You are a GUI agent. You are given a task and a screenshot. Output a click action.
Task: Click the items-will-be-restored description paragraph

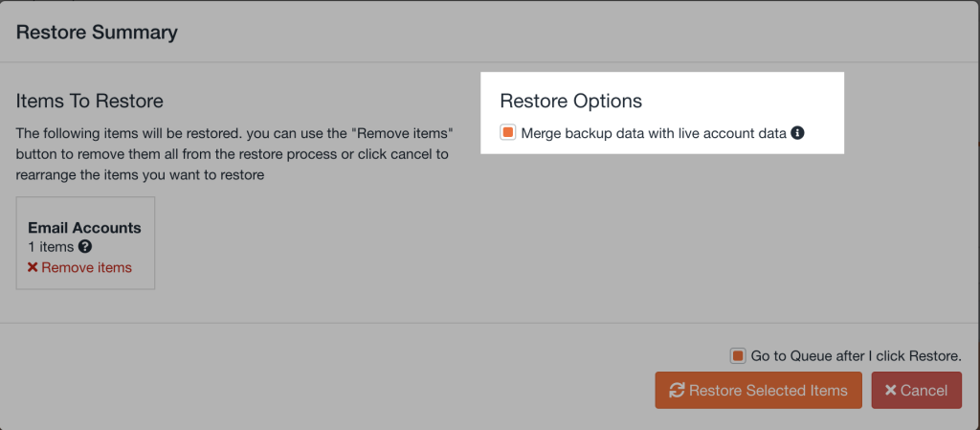click(x=234, y=153)
